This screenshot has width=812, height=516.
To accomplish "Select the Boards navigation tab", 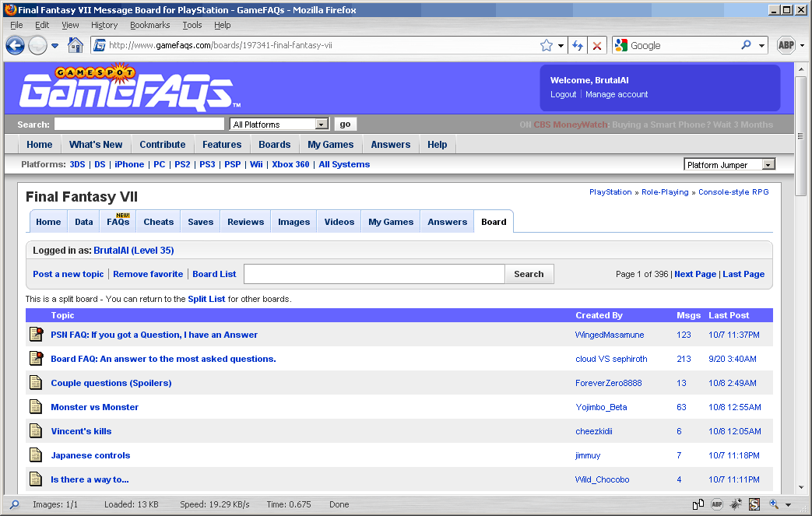I will click(x=274, y=144).
